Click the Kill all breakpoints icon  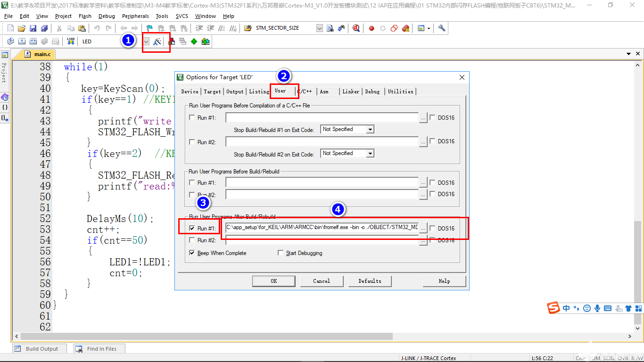click(405, 28)
